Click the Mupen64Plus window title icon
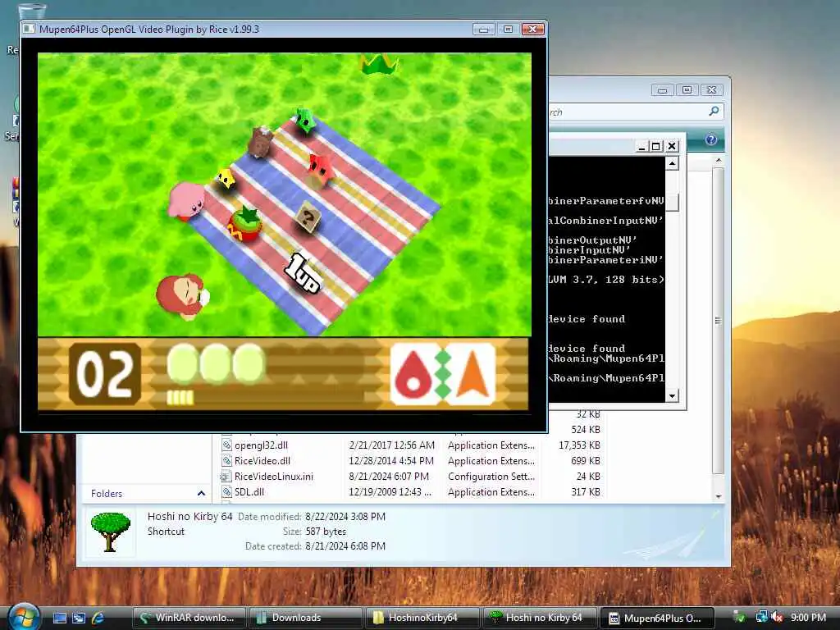Image resolution: width=840 pixels, height=630 pixels. pos(29,29)
